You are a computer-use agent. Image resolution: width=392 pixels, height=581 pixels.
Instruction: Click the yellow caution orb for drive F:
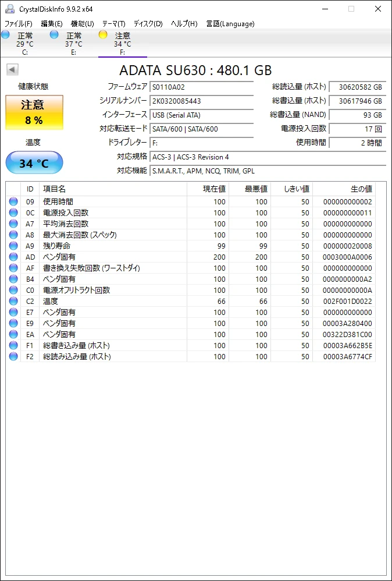point(103,35)
